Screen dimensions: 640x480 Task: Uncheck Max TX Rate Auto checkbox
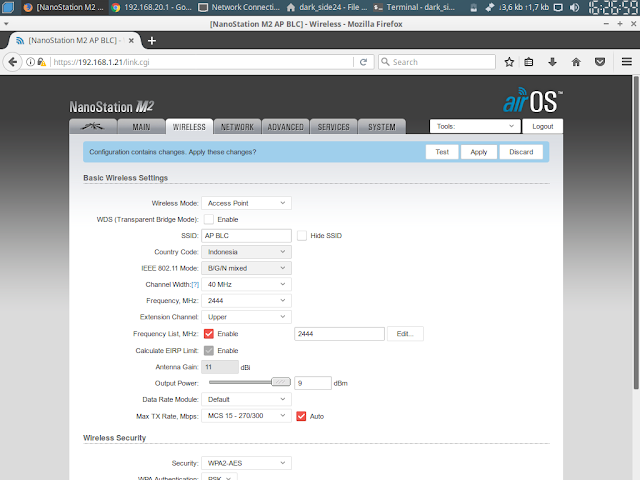[x=301, y=416]
